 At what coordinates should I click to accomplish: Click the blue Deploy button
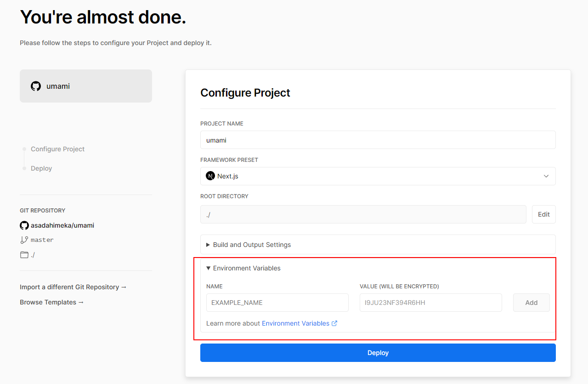(x=378, y=353)
